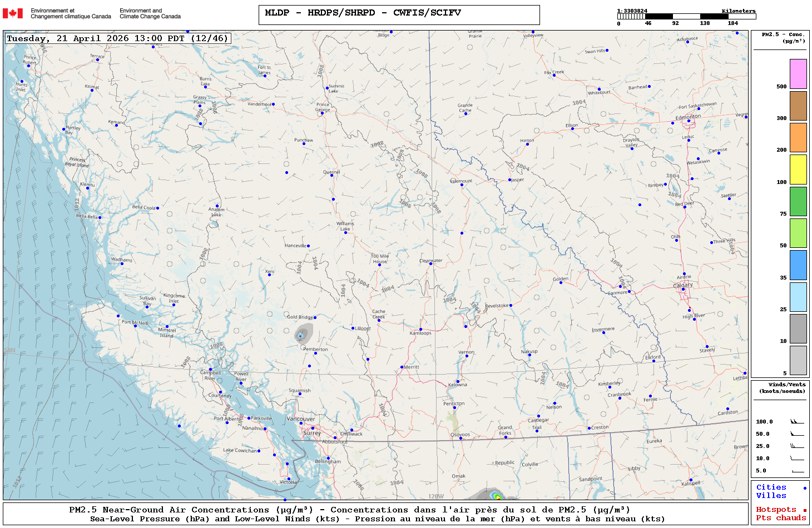Screen dimensions: 812x528
Task: Click the Kamloops city marker dot
Action: (420, 330)
